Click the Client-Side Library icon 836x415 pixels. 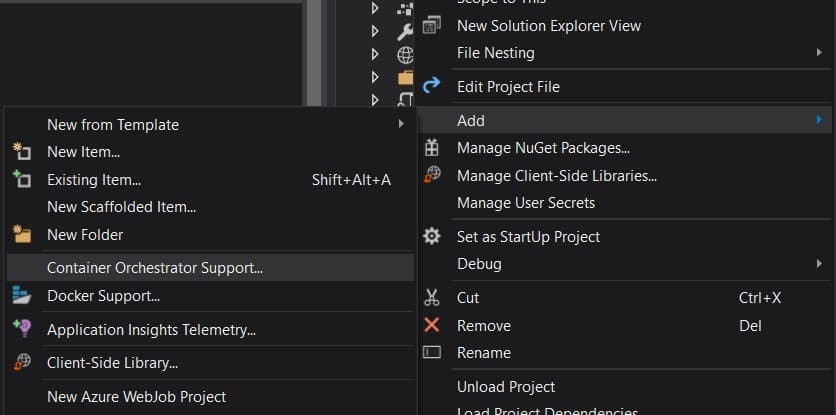click(x=22, y=363)
